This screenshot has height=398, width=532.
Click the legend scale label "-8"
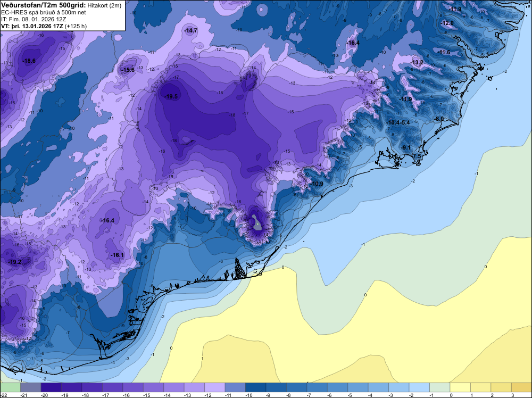289,395
